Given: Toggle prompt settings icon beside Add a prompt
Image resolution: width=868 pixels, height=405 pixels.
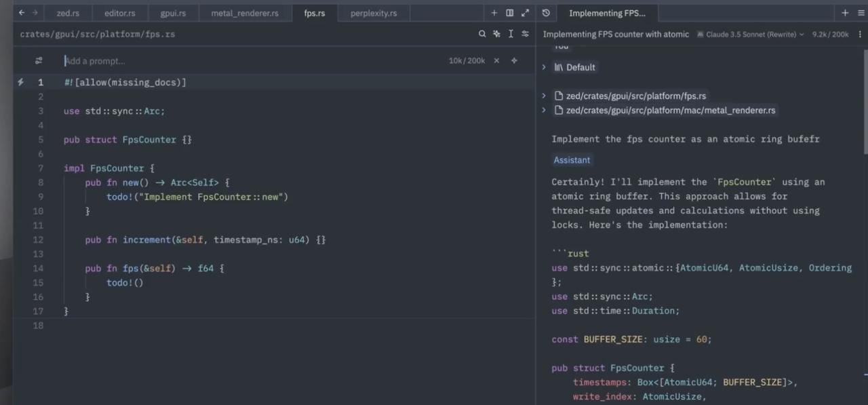Looking at the screenshot, I should pos(39,61).
